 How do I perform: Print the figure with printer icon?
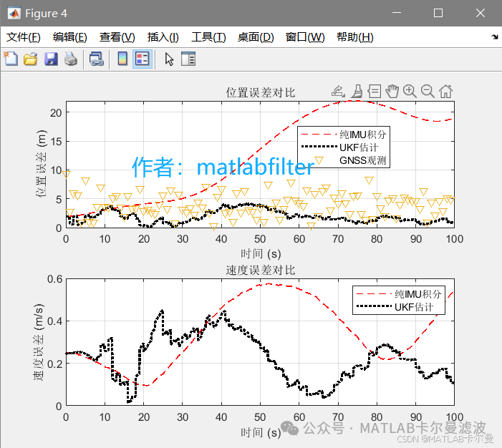(71, 59)
